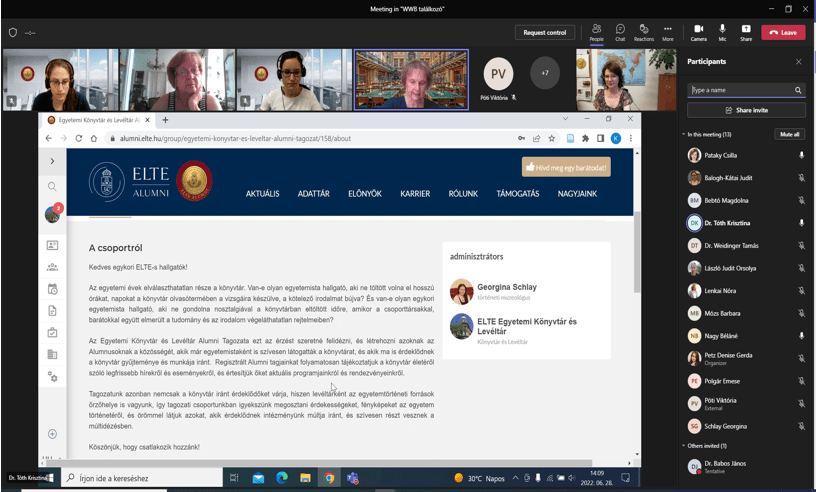Click the page vertical scrollbar

637,251
